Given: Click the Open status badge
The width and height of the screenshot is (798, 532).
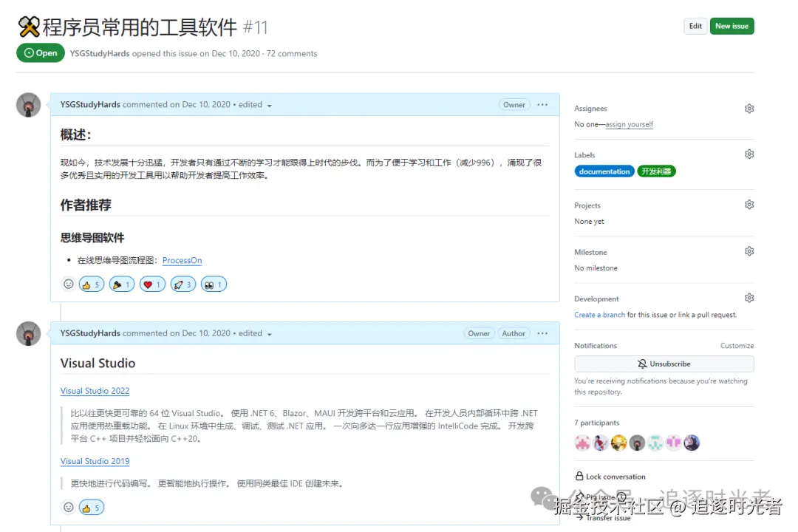Looking at the screenshot, I should 41,52.
